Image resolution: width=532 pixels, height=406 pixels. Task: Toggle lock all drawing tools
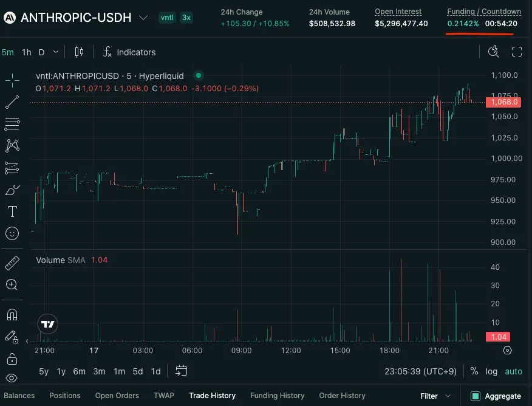pos(12,359)
